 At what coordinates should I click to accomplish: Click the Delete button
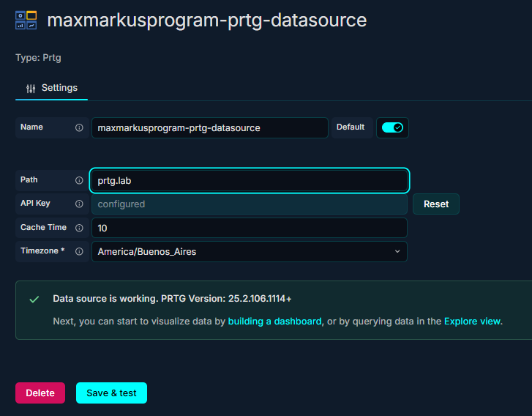click(x=40, y=393)
